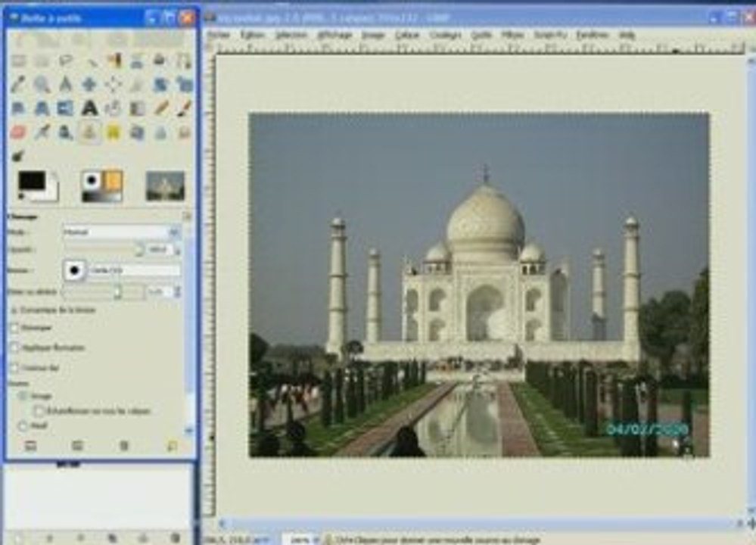Select the Scale tool
756x545 pixels.
(184, 85)
